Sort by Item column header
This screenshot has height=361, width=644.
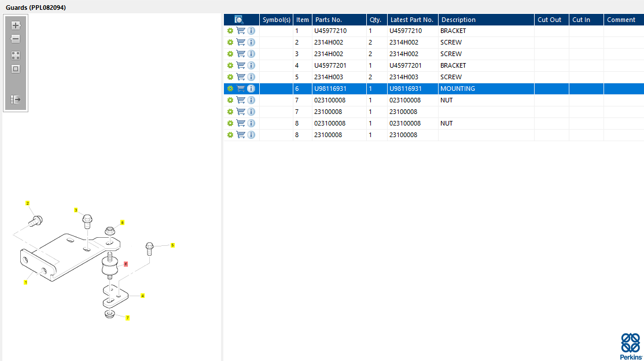click(x=303, y=20)
